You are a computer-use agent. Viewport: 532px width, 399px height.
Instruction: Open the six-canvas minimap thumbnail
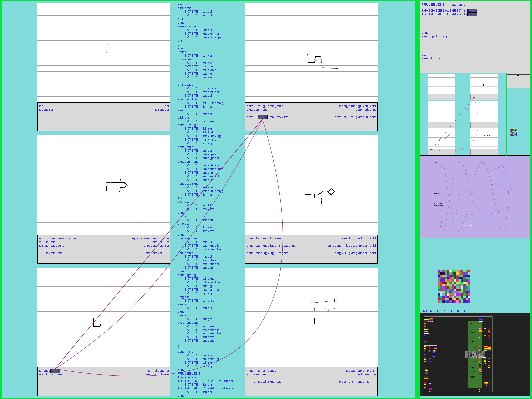click(463, 114)
